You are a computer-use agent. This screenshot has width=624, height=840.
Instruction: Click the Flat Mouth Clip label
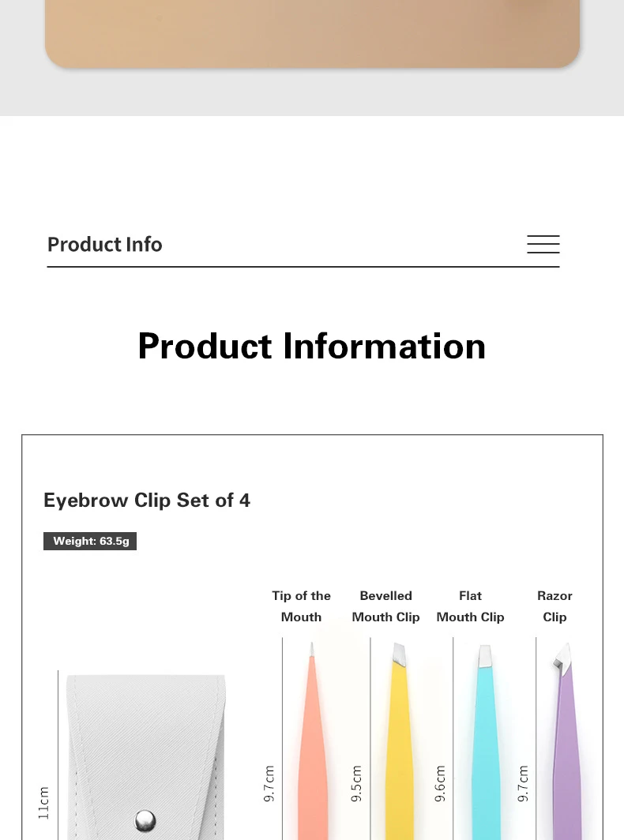[470, 606]
